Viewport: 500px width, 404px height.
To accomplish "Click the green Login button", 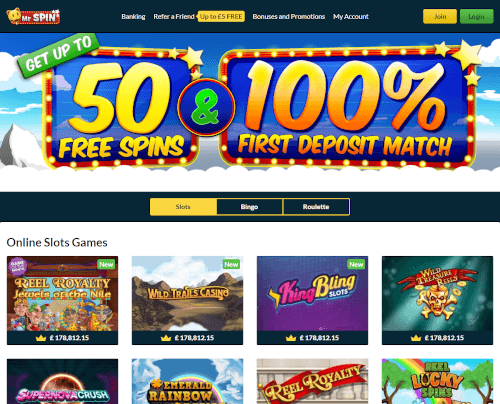I will click(x=476, y=16).
